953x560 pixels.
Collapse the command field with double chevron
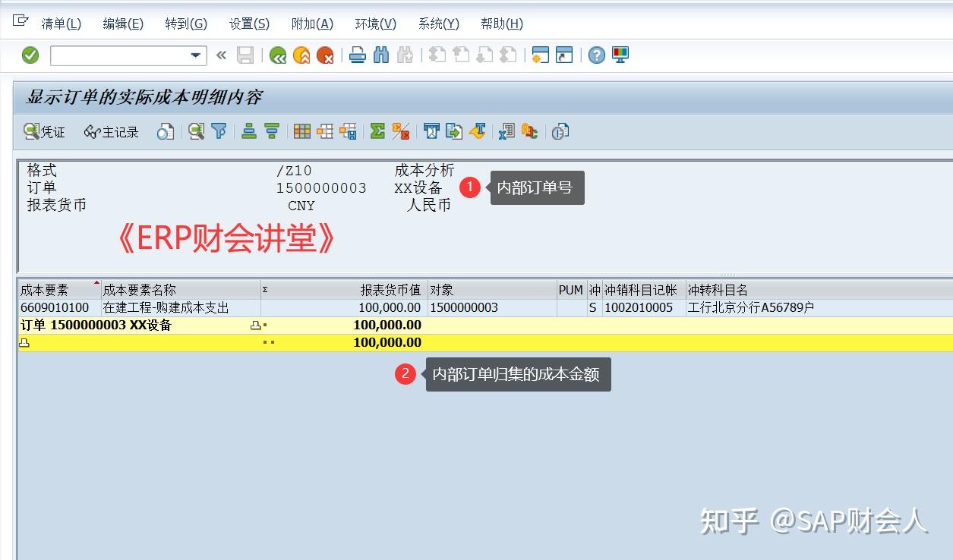pos(220,54)
